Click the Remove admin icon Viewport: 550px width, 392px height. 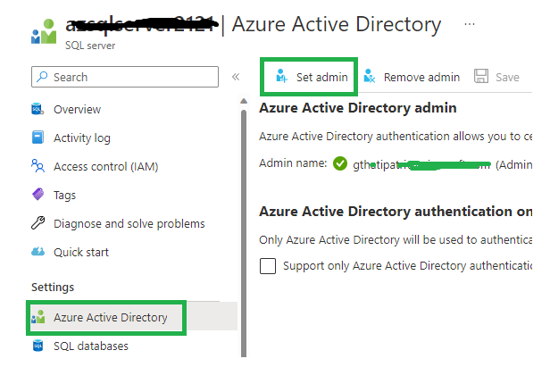(x=369, y=77)
